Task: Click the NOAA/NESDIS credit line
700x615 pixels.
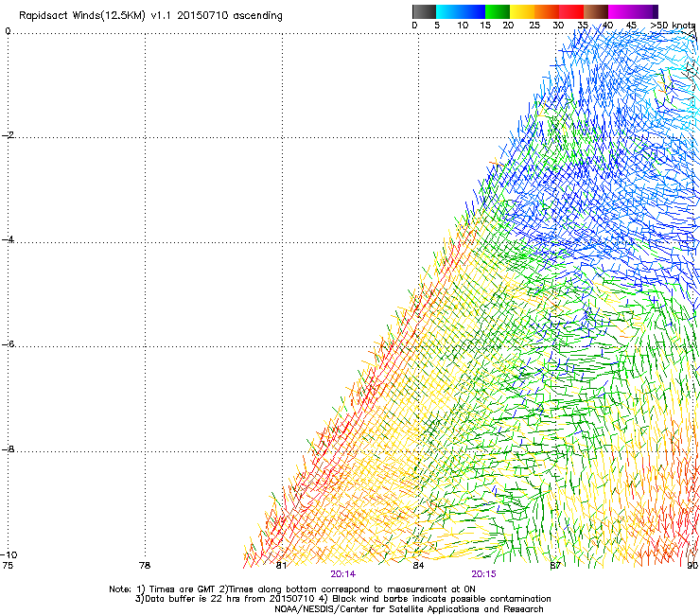Action: coord(409,609)
